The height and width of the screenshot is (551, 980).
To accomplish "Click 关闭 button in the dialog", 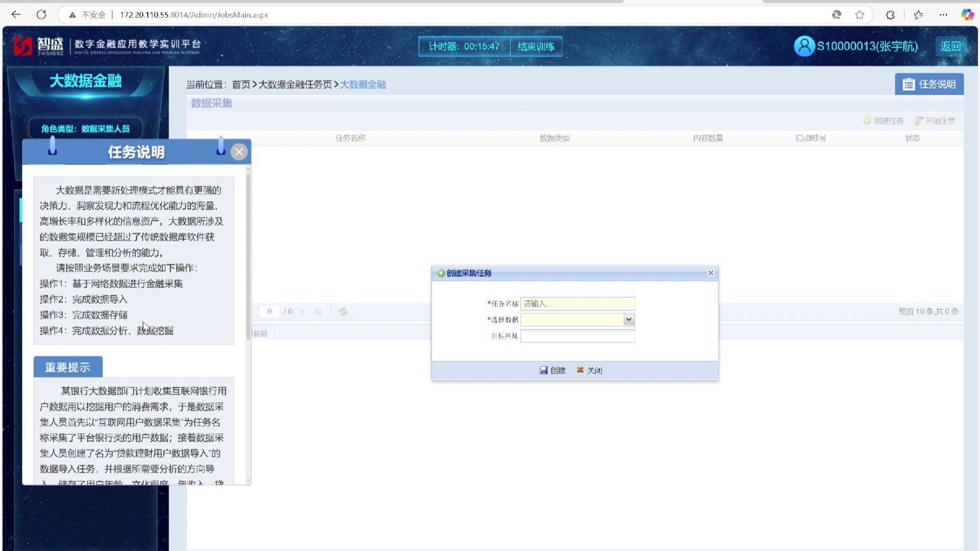I will coord(589,370).
